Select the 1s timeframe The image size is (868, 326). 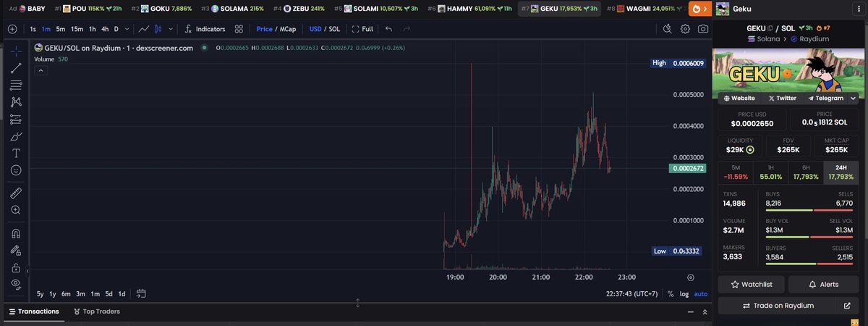tap(33, 29)
